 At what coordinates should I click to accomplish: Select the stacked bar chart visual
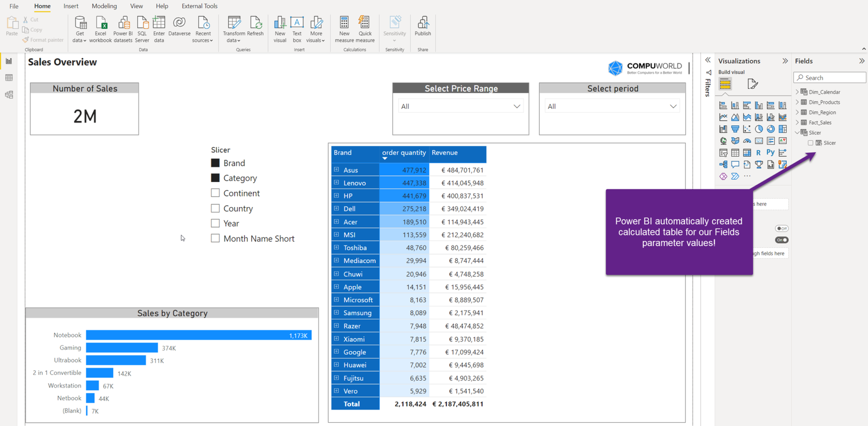click(723, 105)
